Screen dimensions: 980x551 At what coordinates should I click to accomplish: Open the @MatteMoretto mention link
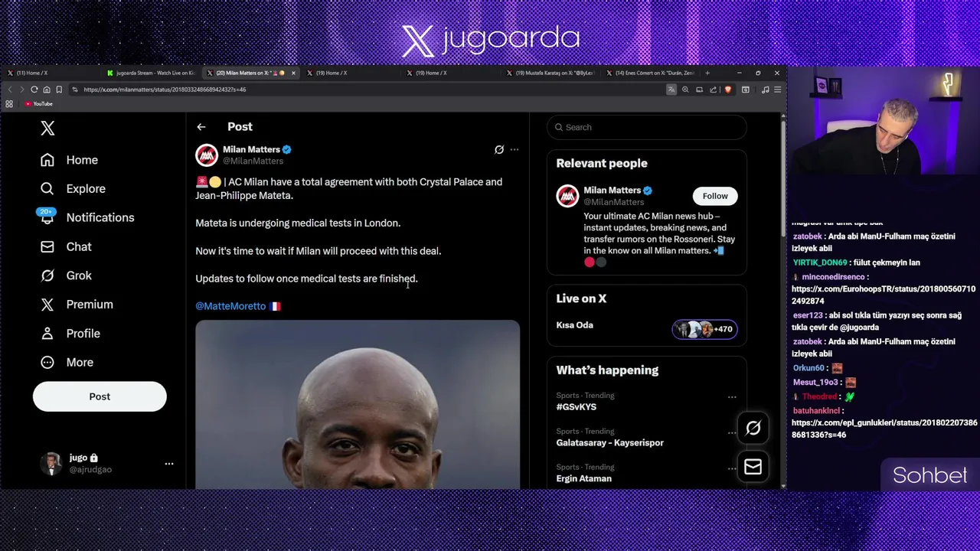point(230,306)
